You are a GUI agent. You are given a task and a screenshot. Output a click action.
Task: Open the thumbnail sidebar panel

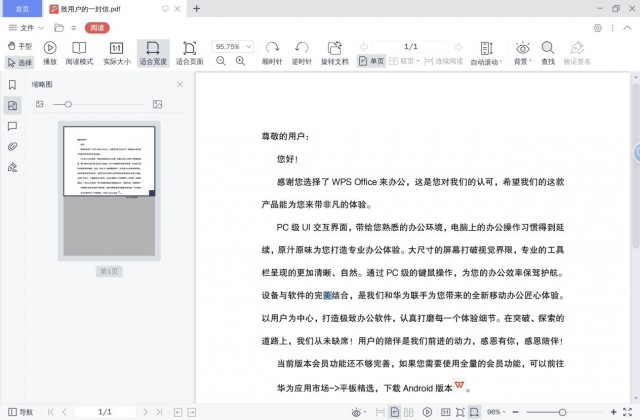(12, 106)
